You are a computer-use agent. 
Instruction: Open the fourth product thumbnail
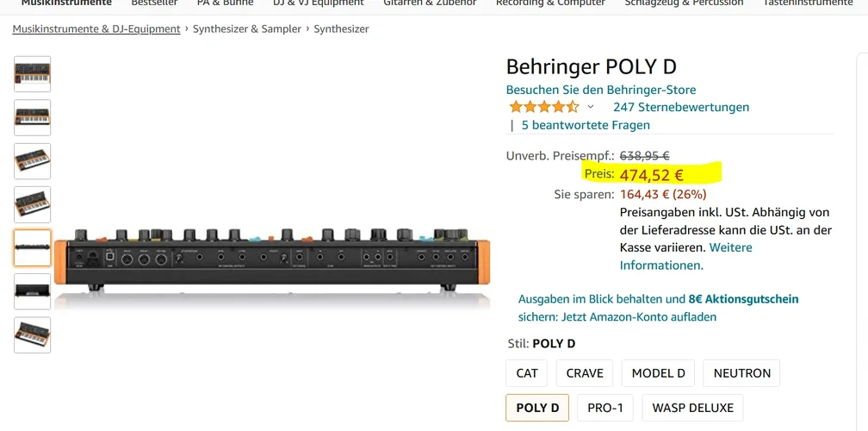pyautogui.click(x=33, y=205)
